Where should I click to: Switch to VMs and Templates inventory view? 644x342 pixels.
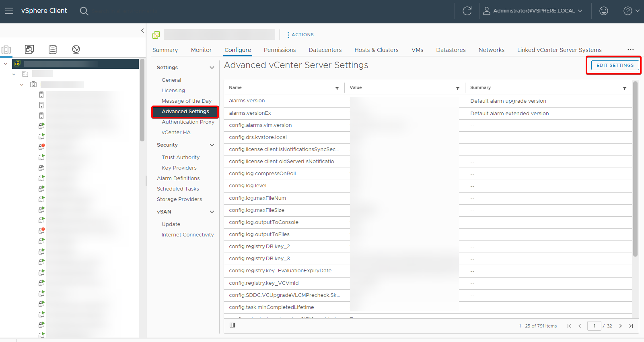click(29, 50)
